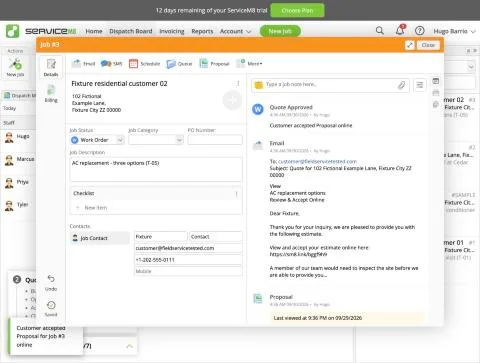Open Proposal from the job toolbar
480x363 pixels.
214,63
